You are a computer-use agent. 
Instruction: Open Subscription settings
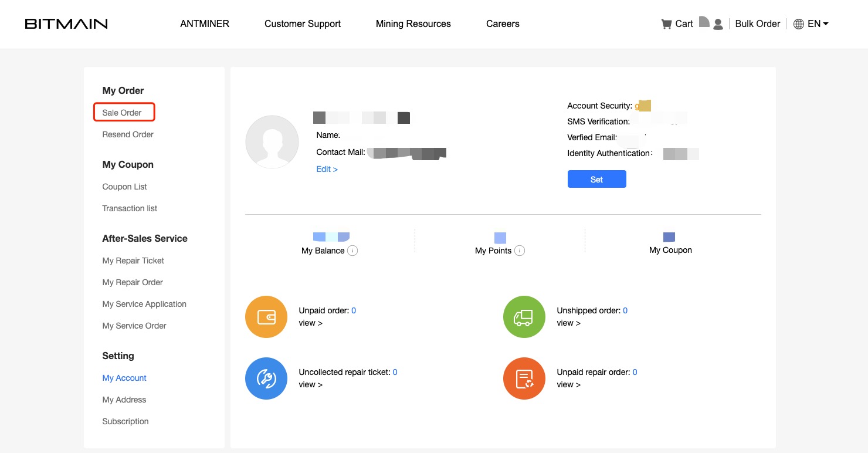126,421
